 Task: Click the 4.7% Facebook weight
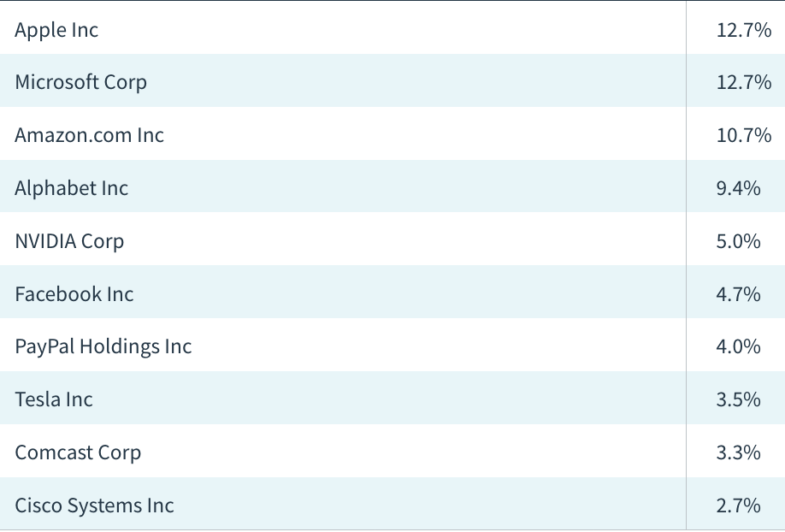tap(739, 294)
